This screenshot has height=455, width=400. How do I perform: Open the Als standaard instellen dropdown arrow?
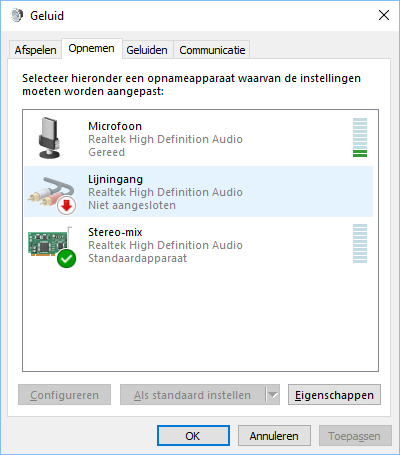point(273,395)
